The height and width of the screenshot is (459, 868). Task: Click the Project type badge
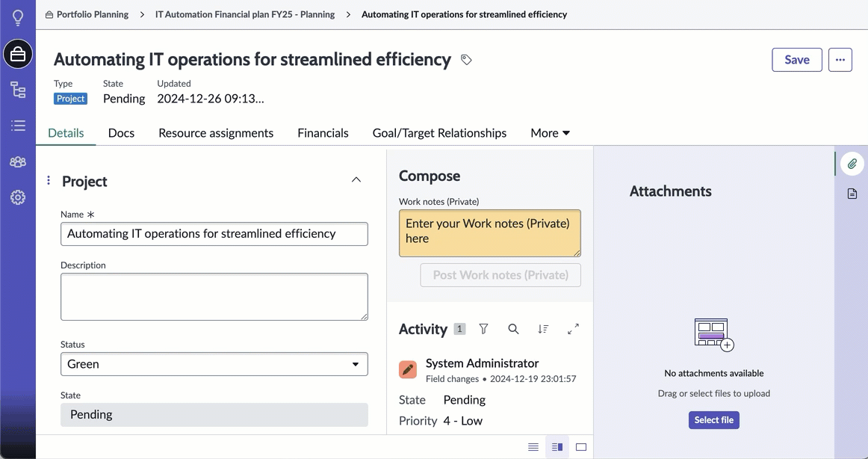pos(70,99)
